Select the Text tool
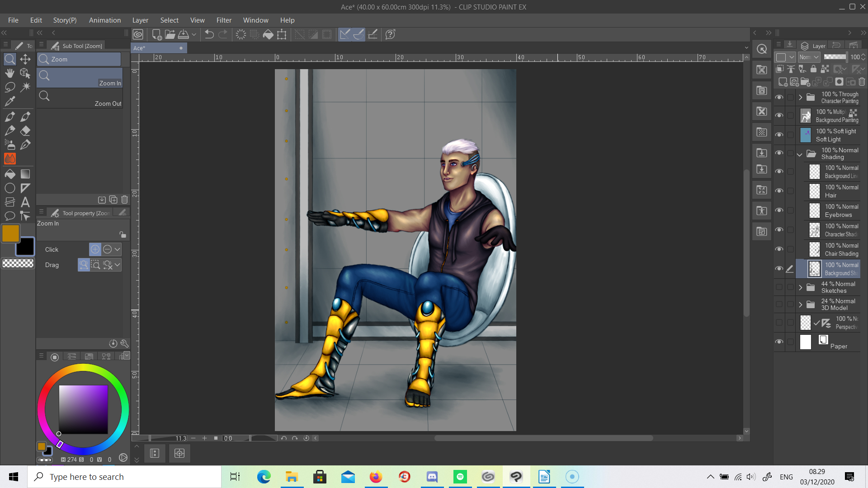 pos(25,202)
